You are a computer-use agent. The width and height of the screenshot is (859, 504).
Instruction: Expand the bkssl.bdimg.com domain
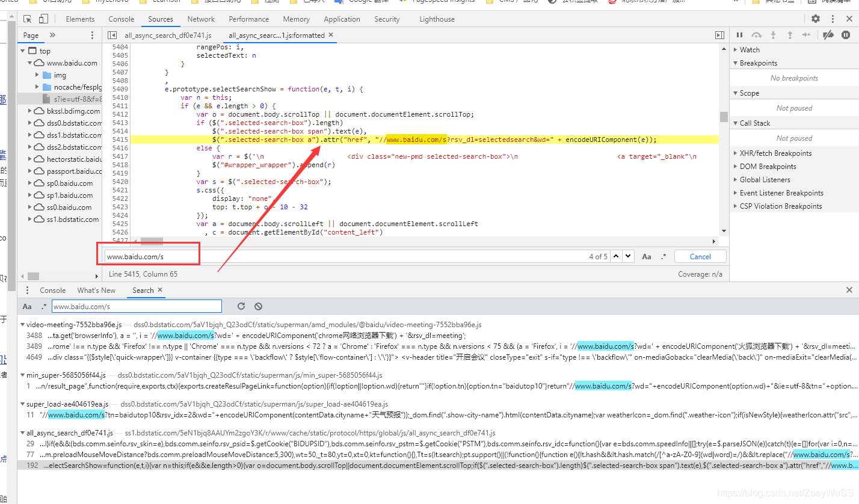[30, 111]
